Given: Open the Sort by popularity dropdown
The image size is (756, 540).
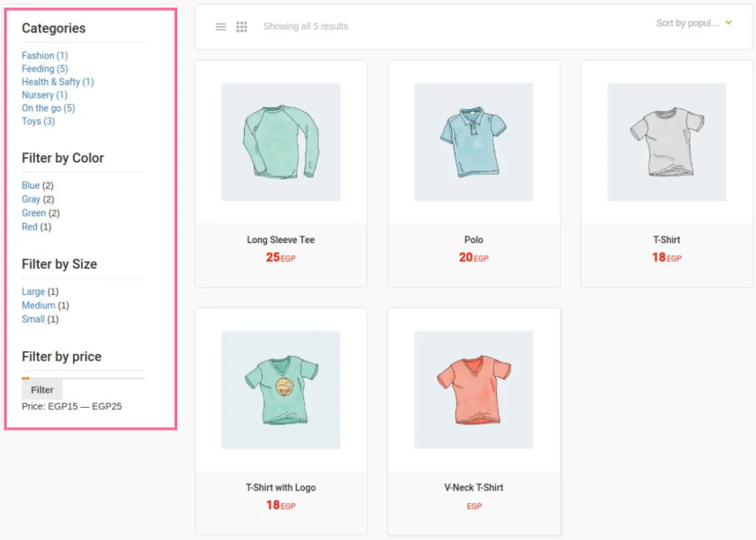Looking at the screenshot, I should click(x=694, y=23).
